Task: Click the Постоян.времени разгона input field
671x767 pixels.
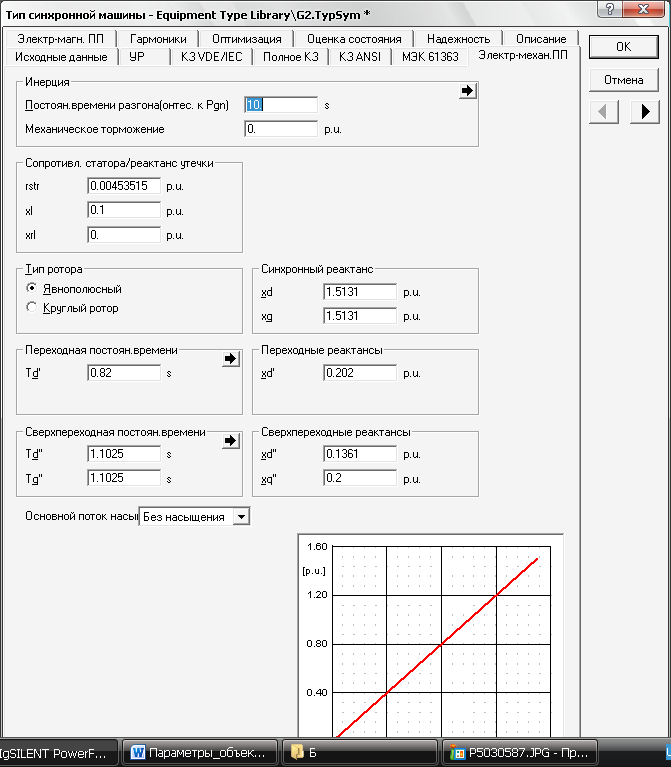Action: tap(281, 105)
